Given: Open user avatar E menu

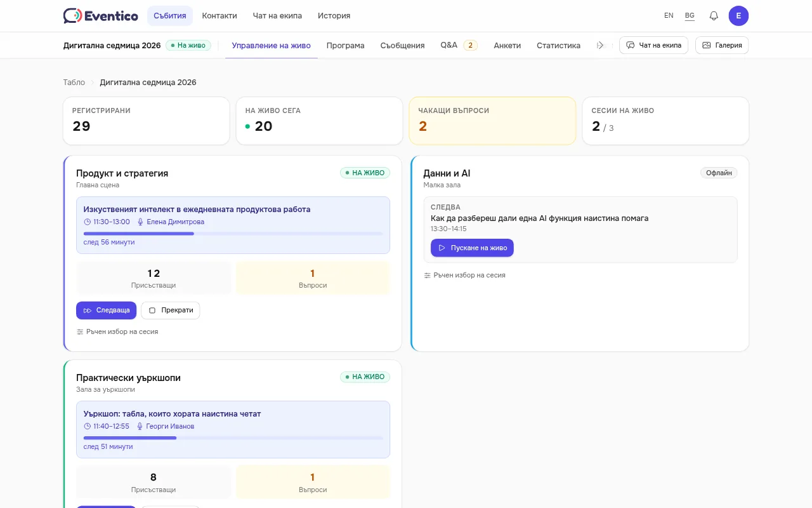Looking at the screenshot, I should 738,16.
